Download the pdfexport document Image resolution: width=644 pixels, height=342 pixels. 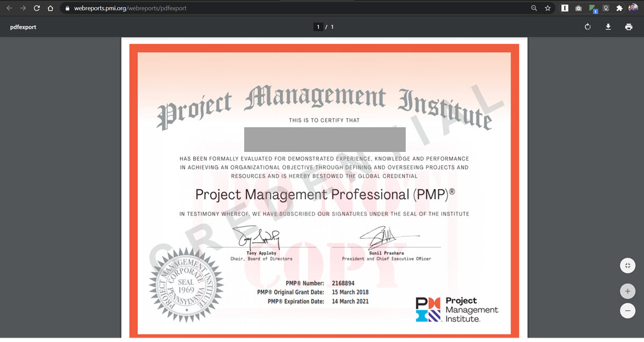point(609,27)
